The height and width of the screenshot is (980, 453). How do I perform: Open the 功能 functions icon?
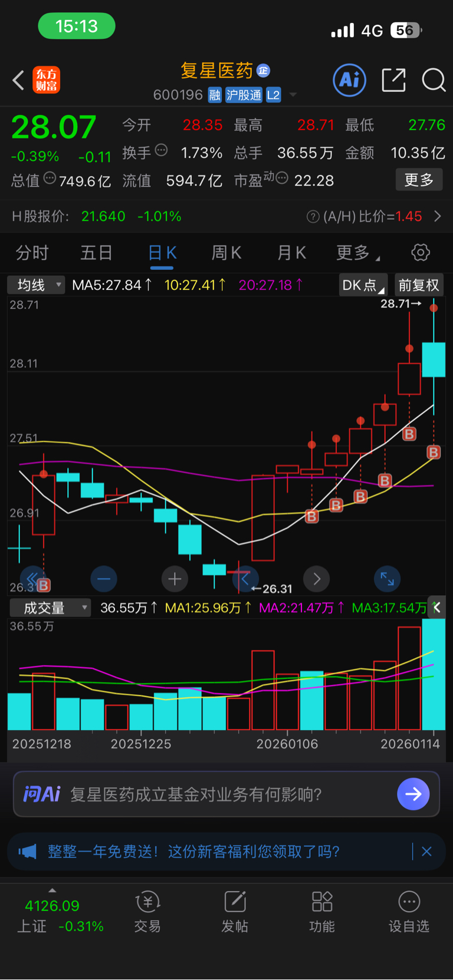click(x=322, y=912)
